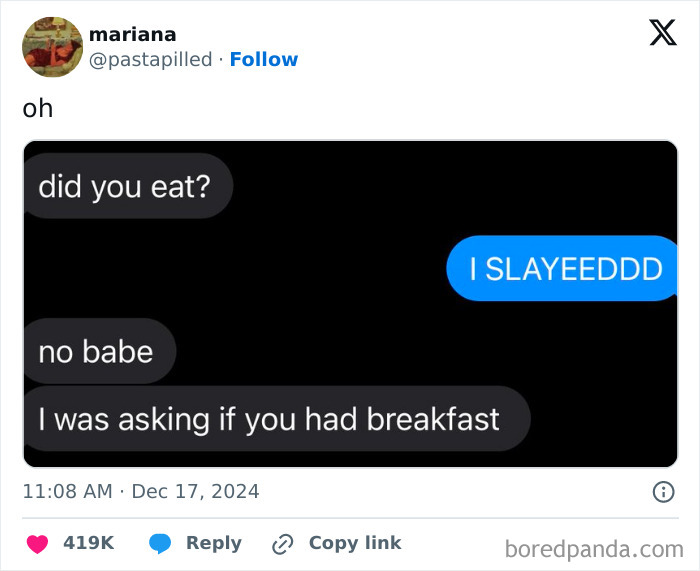Click the "did you eat?" message bubble
700x571 pixels.
coord(126,186)
